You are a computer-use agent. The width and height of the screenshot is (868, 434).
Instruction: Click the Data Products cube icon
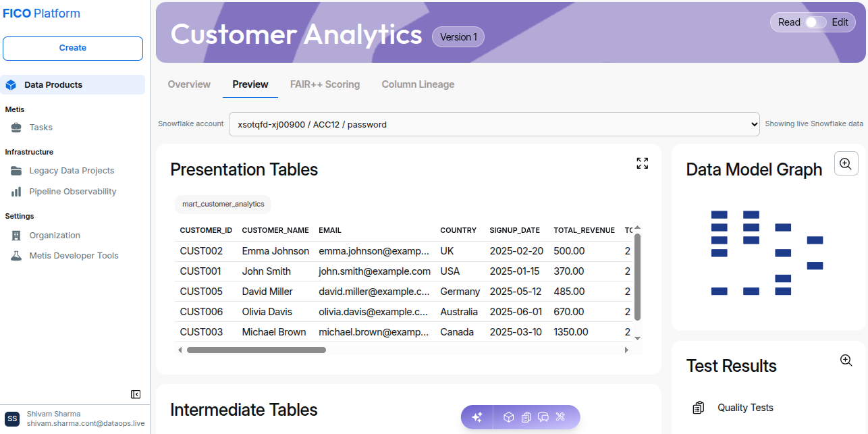point(11,85)
